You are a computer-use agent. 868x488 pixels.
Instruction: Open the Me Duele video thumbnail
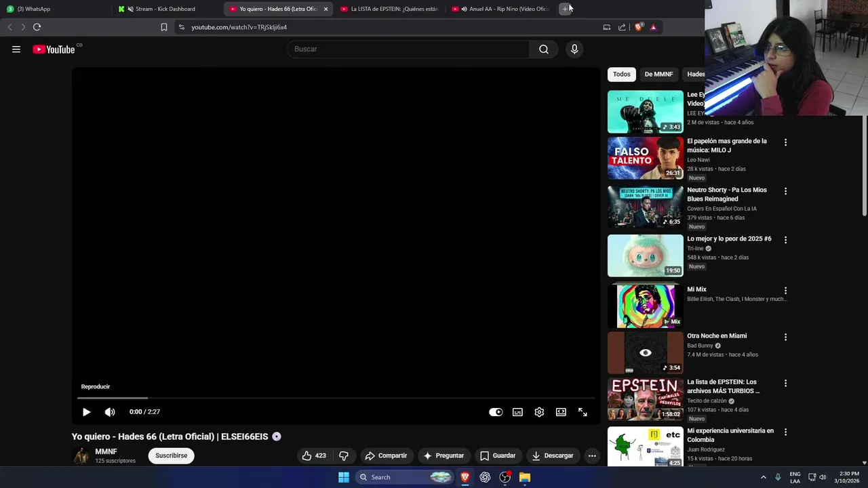click(x=646, y=112)
